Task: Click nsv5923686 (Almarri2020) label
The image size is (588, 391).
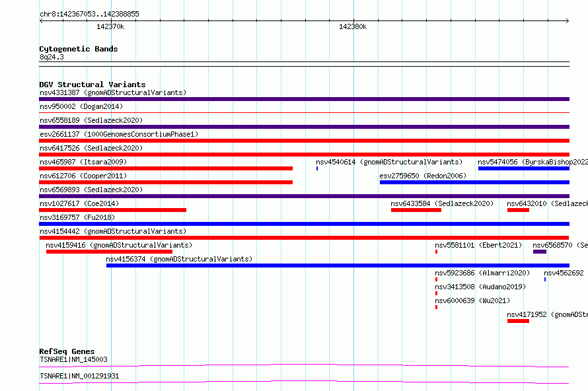Action: pyautogui.click(x=482, y=273)
